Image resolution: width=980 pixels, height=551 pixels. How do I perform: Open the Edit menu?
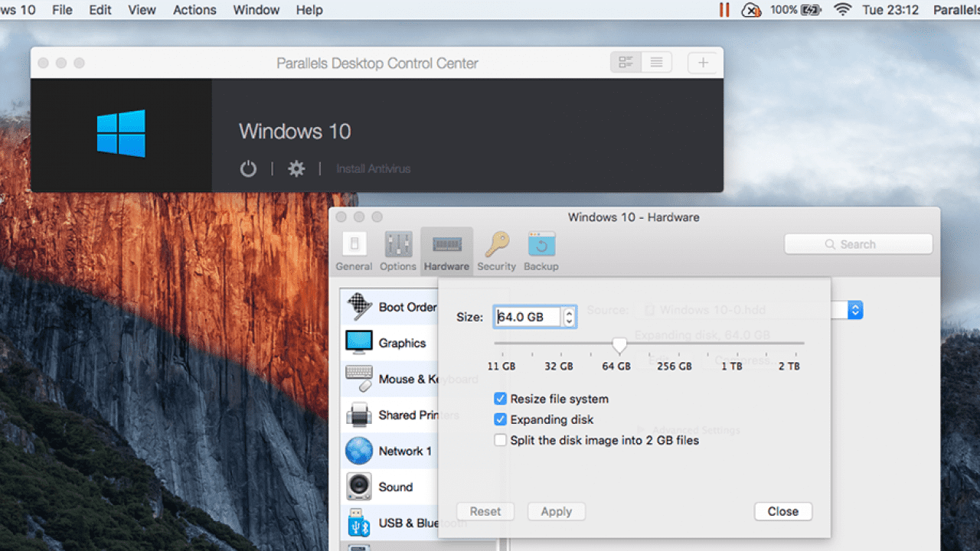[x=100, y=10]
